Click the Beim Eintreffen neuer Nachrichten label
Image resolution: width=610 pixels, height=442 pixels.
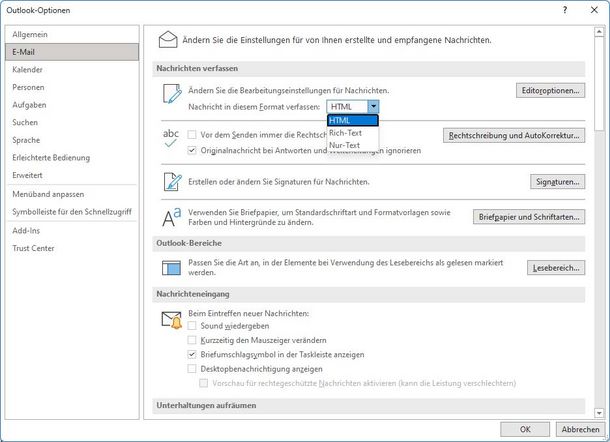[249, 313]
